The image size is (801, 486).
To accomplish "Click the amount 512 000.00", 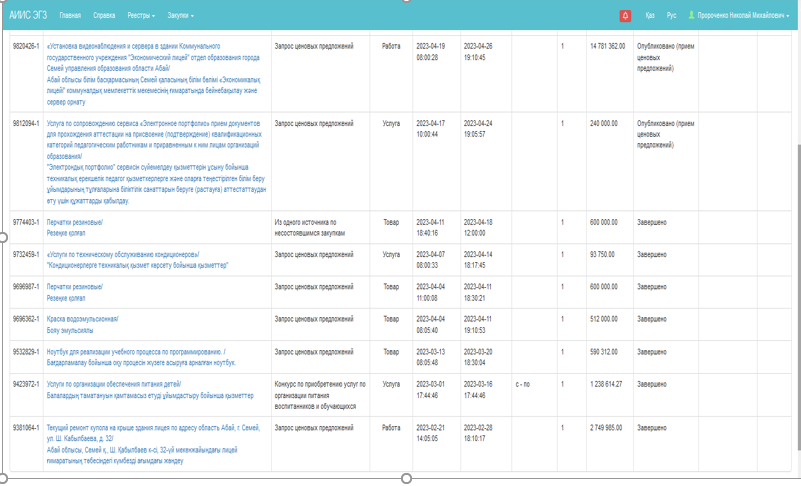I will pos(604,319).
